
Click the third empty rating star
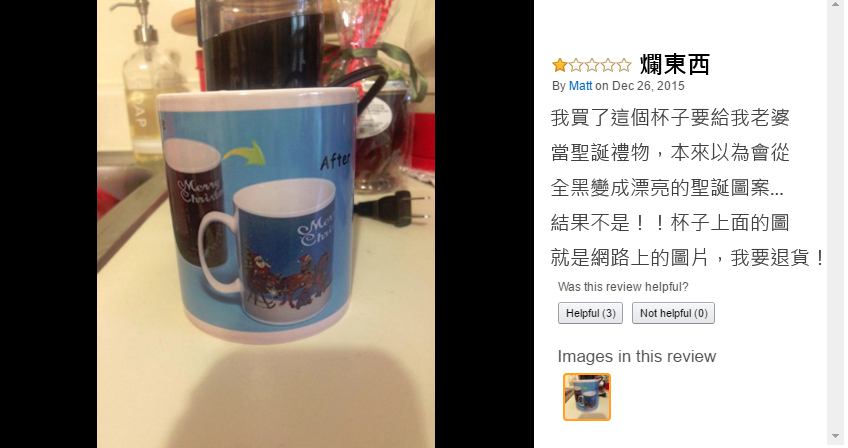tap(592, 65)
